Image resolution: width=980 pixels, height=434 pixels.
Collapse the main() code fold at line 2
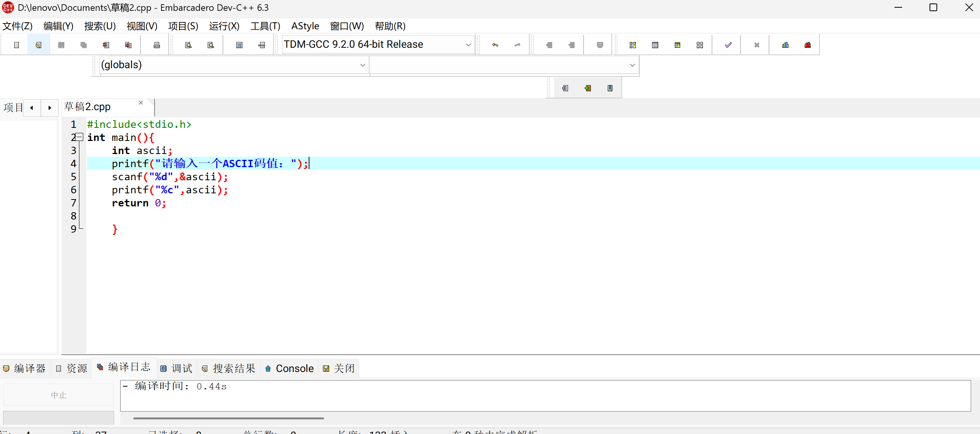point(79,137)
